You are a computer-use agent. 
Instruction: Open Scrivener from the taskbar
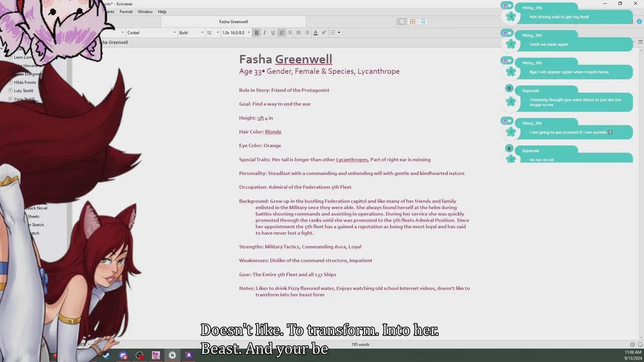click(173, 355)
